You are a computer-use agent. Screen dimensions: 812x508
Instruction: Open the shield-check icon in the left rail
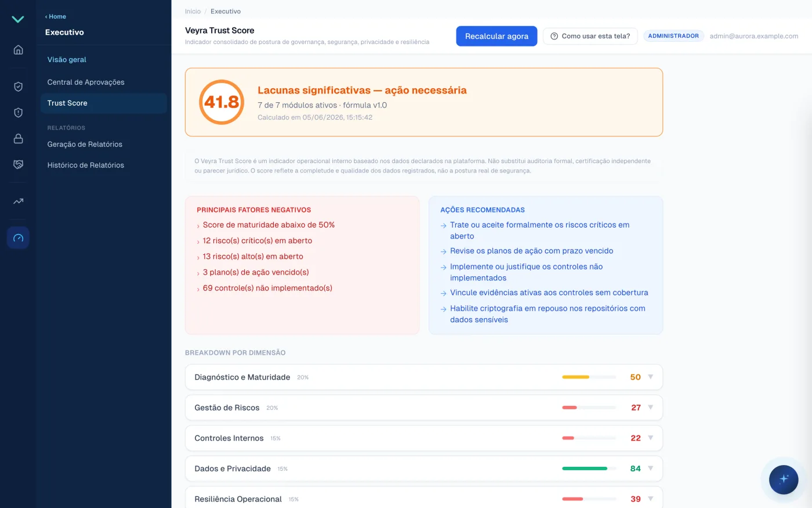pos(18,87)
